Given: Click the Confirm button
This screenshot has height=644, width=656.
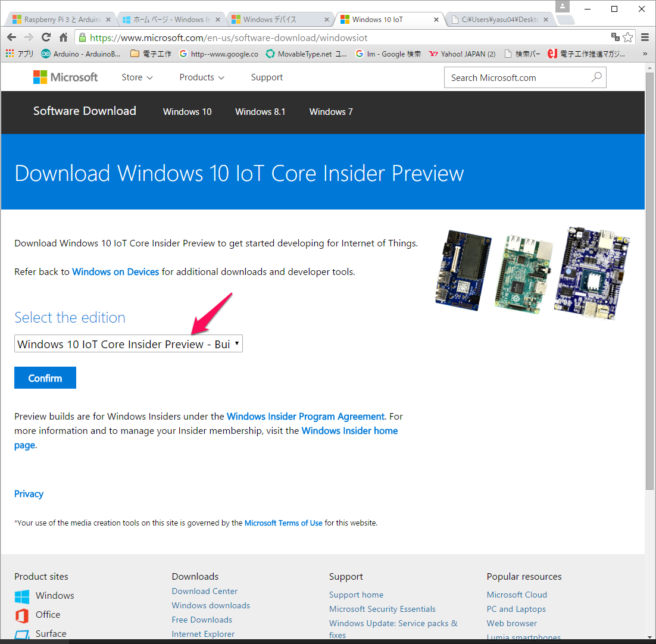Looking at the screenshot, I should [45, 378].
